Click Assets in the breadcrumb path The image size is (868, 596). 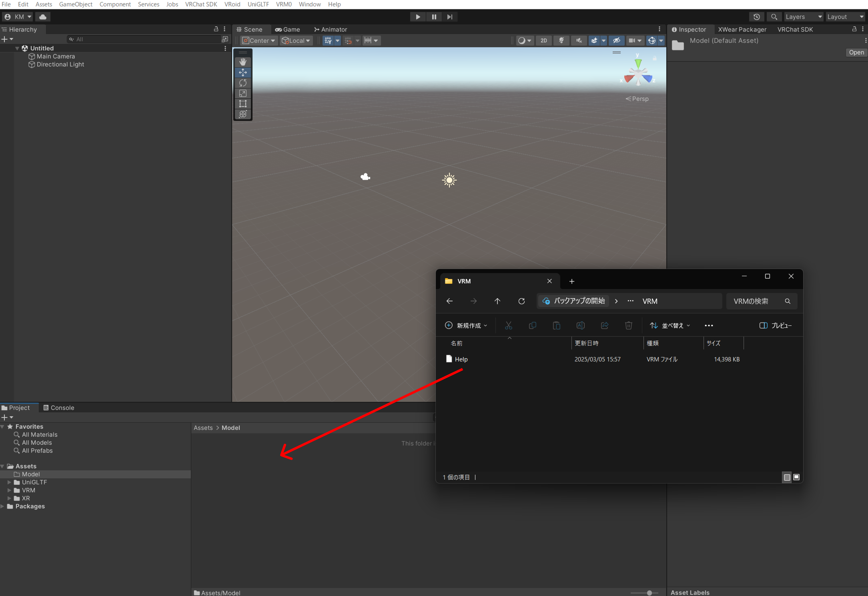point(203,428)
